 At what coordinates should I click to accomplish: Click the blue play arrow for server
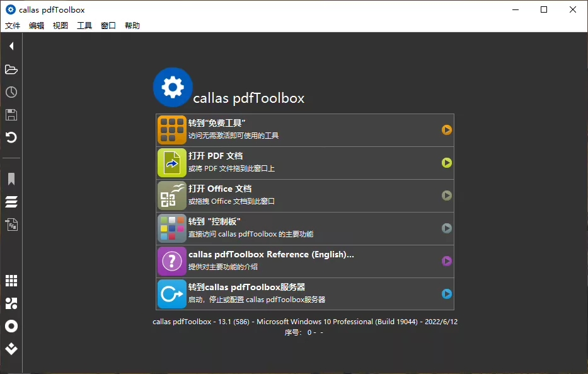(x=446, y=294)
